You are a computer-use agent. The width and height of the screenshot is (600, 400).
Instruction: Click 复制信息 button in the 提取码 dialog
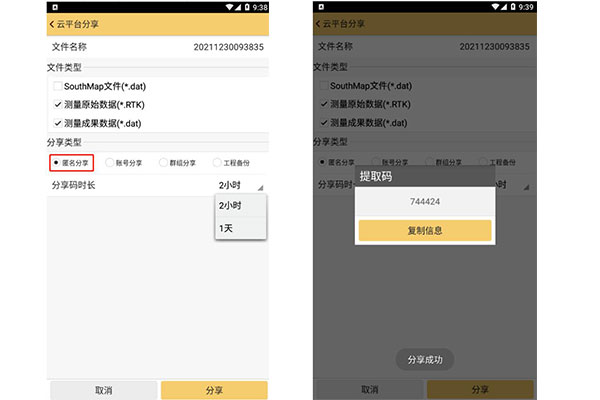425,230
